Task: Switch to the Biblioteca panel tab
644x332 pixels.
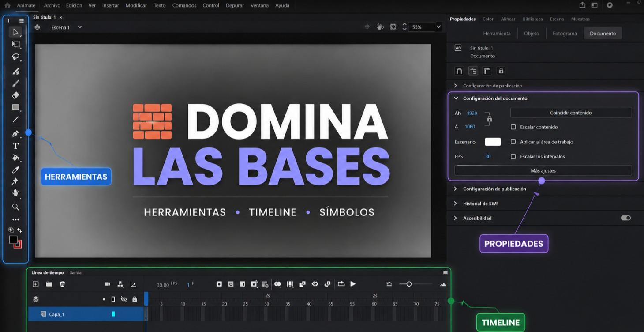Action: coord(533,19)
